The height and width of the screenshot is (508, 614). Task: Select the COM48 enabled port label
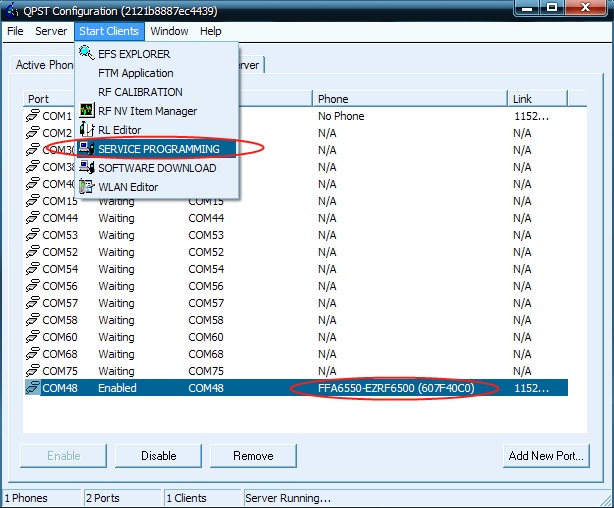(60, 388)
